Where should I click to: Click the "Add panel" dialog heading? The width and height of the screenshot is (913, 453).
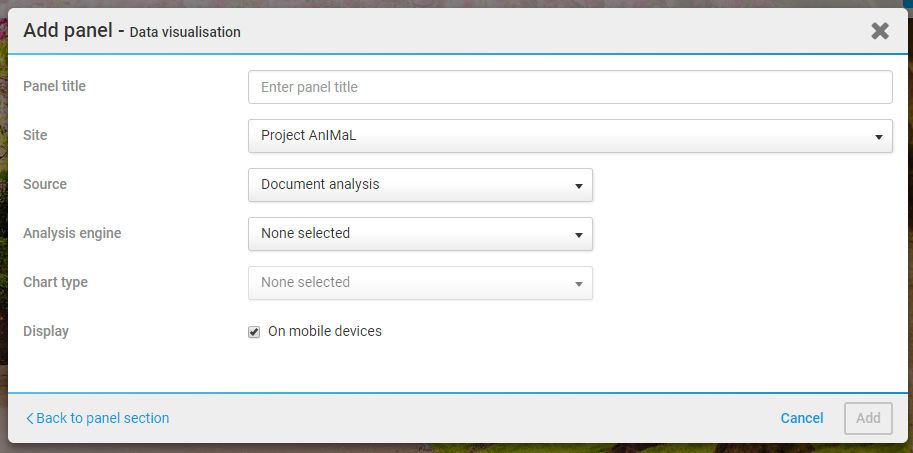[x=68, y=30]
